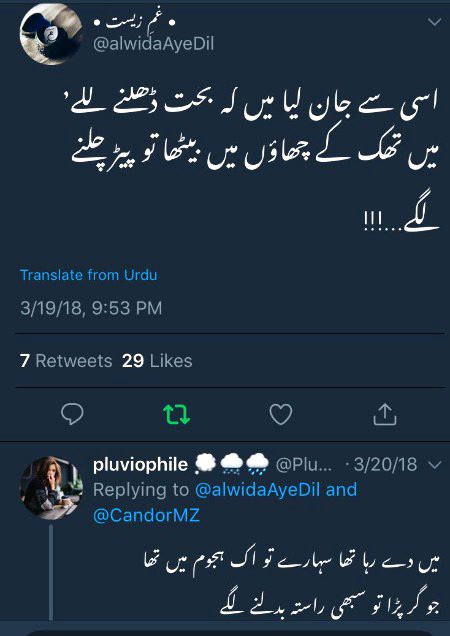Open the alwidaAyeDil profile avatar

coord(51,34)
